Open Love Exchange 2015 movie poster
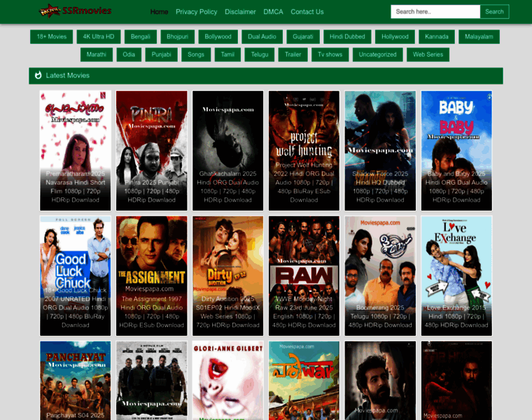This screenshot has width=532, height=420. 456,276
